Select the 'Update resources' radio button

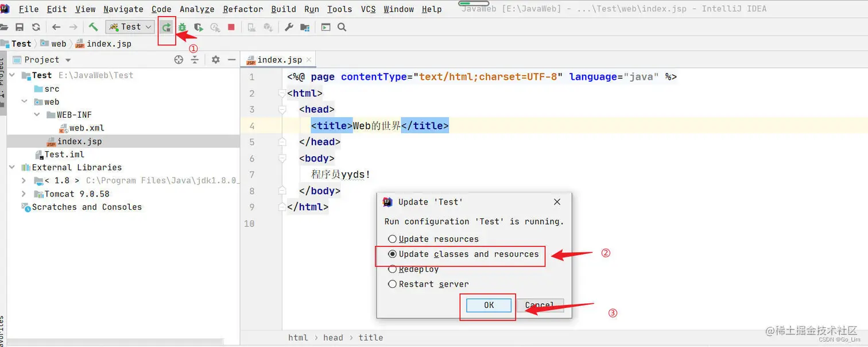[392, 239]
